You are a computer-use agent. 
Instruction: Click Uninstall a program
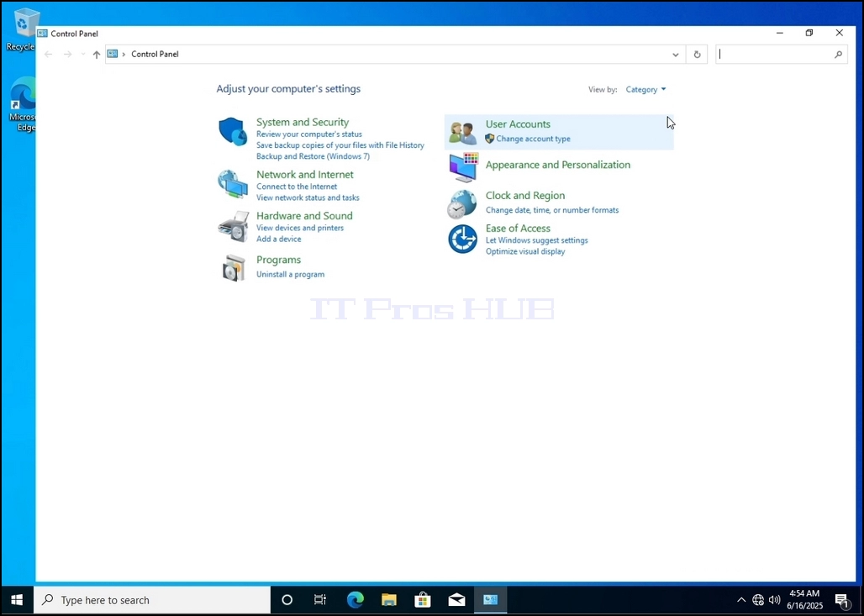coord(291,274)
